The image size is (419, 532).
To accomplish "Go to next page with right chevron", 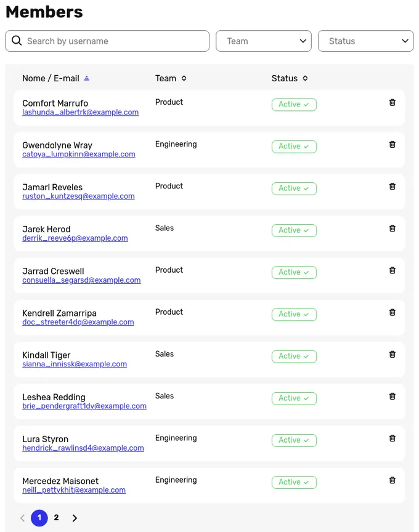I will click(x=75, y=518).
